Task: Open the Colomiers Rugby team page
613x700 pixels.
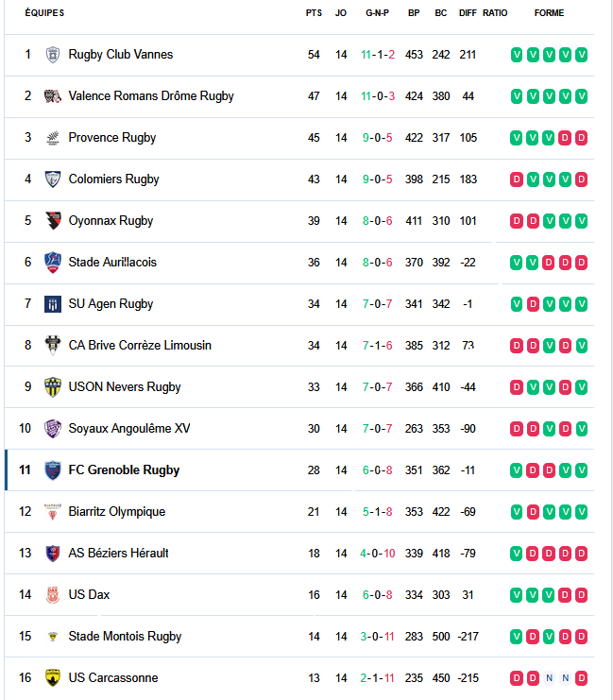Action: (x=113, y=179)
